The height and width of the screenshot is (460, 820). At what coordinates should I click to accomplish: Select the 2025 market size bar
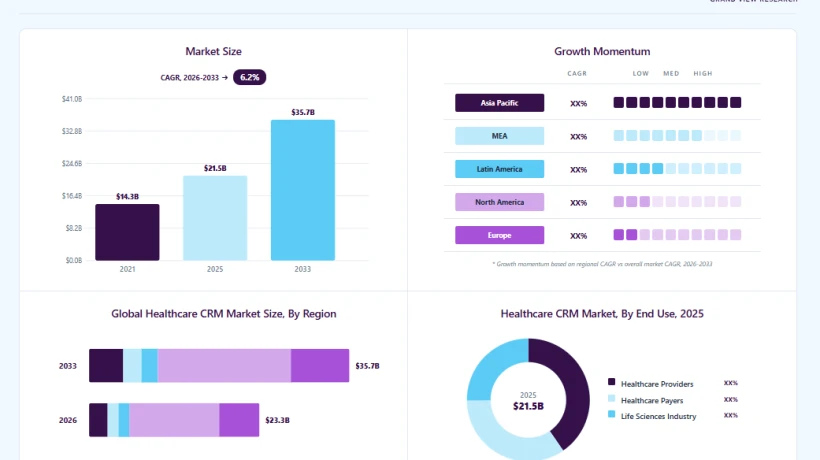(215, 218)
